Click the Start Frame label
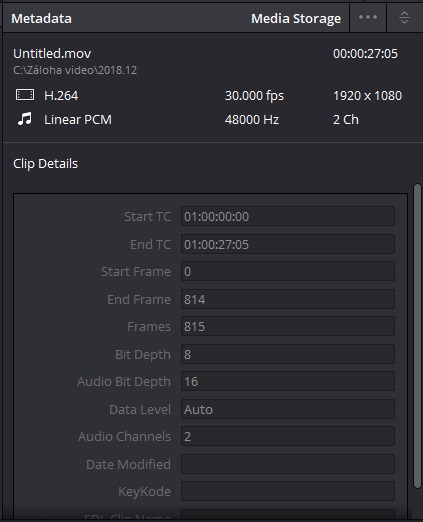Screen dimensions: 423x522 point(136,271)
